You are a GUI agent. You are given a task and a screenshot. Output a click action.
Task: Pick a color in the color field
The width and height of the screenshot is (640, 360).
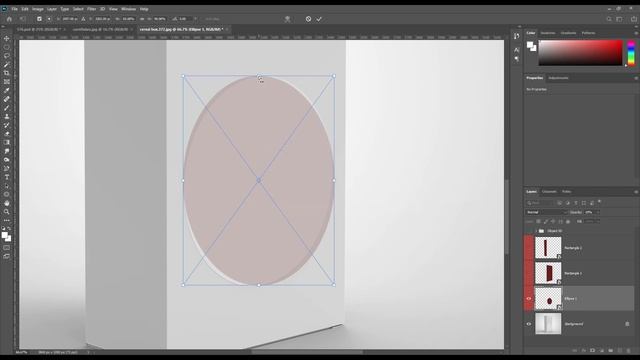pyautogui.click(x=580, y=53)
